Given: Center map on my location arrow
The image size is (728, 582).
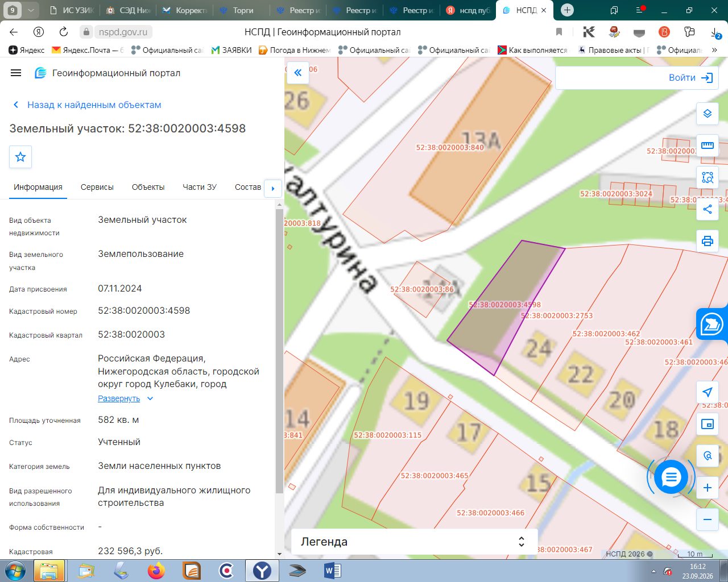Looking at the screenshot, I should [708, 392].
